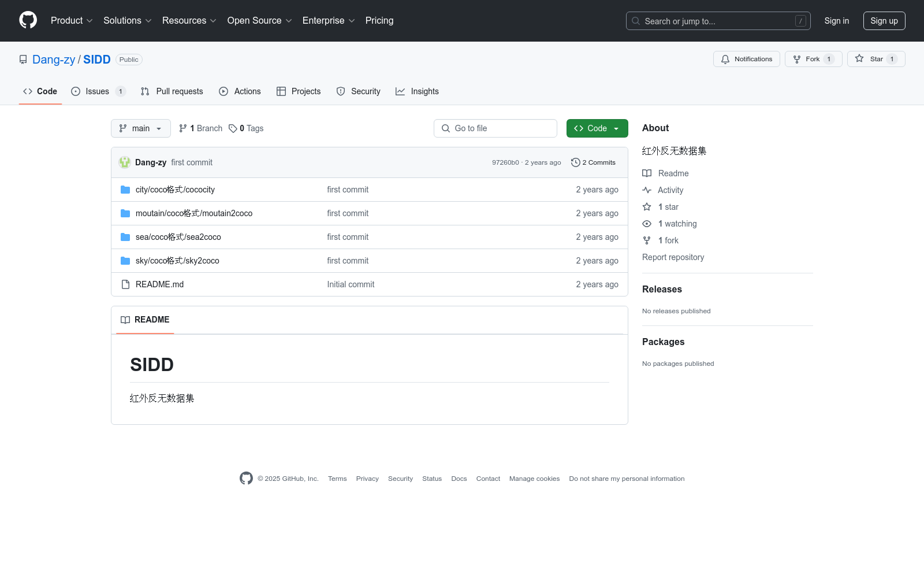Switch to the Issues tab

coord(98,91)
